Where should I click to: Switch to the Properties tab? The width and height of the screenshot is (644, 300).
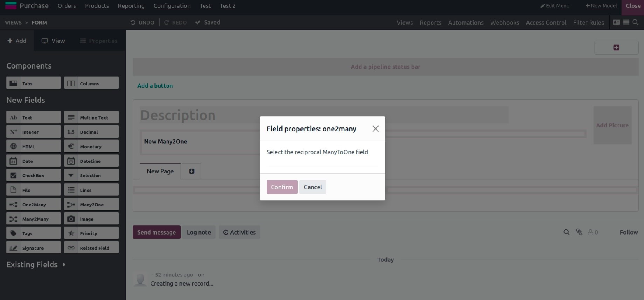pos(99,41)
